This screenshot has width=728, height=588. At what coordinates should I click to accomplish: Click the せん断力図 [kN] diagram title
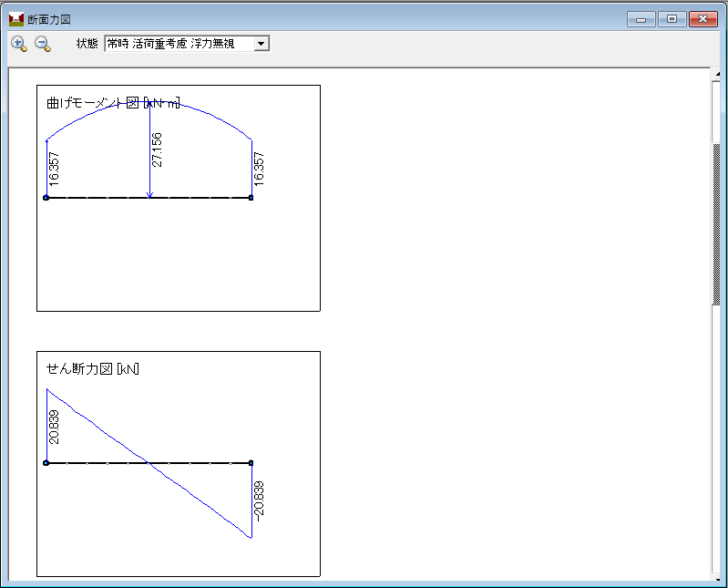[x=93, y=369]
